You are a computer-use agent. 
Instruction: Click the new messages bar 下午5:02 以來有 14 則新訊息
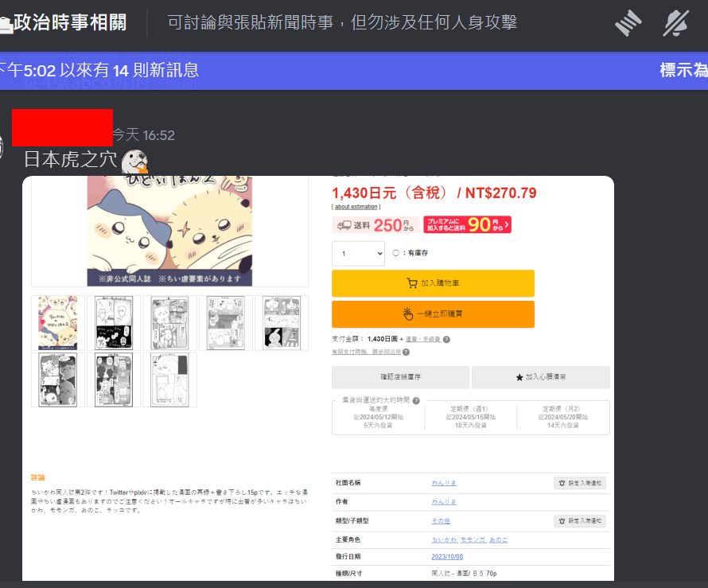[x=354, y=71]
